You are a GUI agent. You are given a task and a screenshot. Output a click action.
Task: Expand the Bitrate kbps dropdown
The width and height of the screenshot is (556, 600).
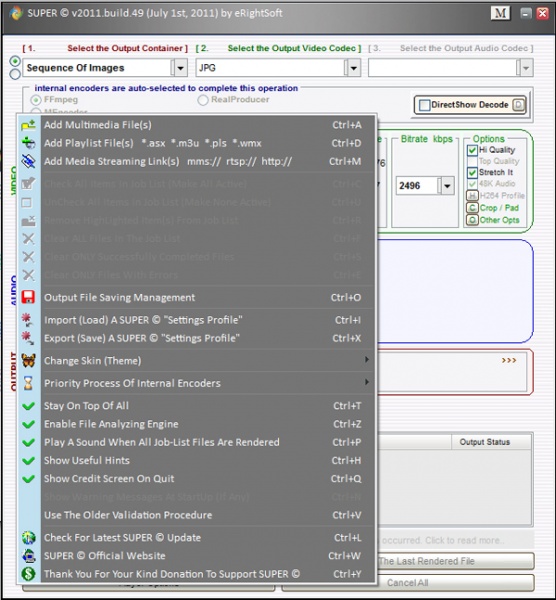pyautogui.click(x=447, y=186)
